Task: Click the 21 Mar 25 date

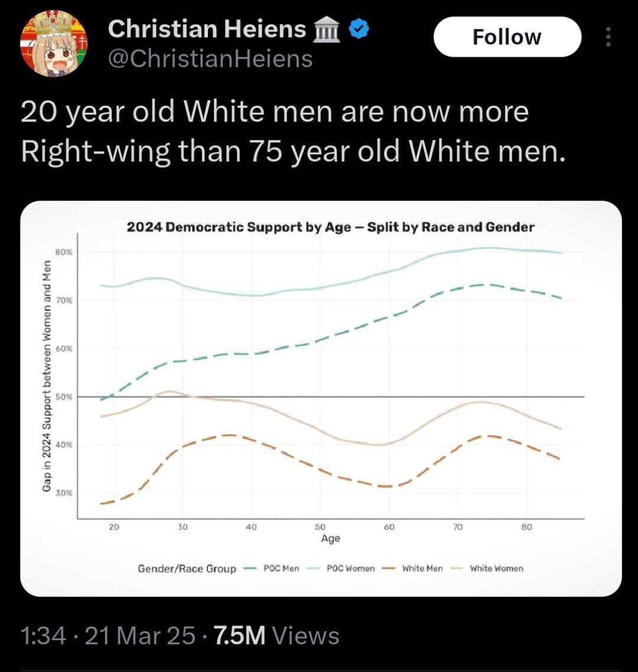Action: click(x=140, y=636)
